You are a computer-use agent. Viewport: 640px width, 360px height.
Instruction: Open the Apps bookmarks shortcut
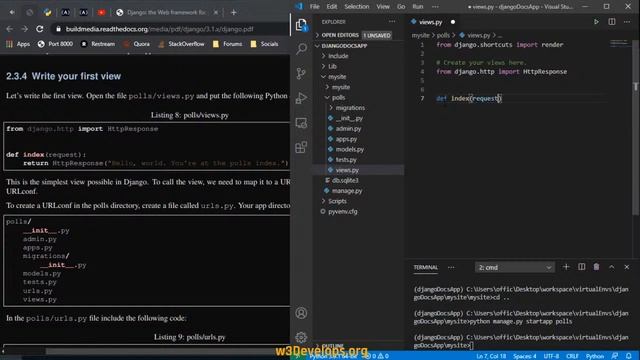click(18, 44)
